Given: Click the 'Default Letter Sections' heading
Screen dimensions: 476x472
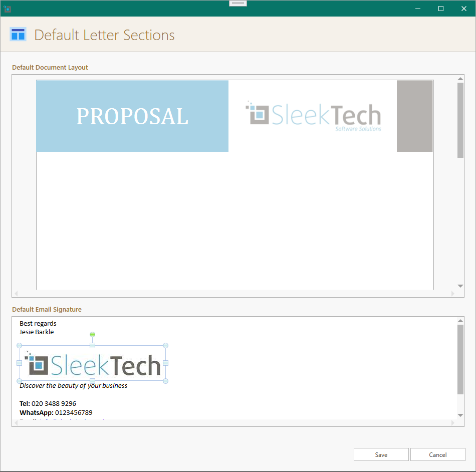Looking at the screenshot, I should pyautogui.click(x=104, y=35).
